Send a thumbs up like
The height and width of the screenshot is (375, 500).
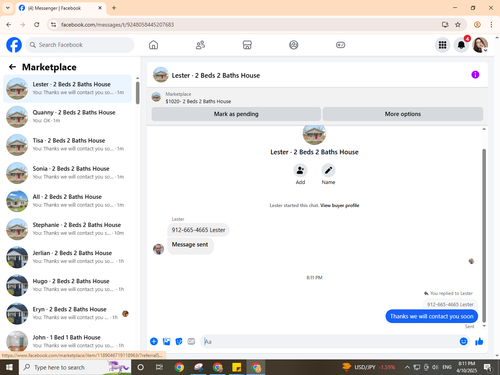click(x=479, y=341)
